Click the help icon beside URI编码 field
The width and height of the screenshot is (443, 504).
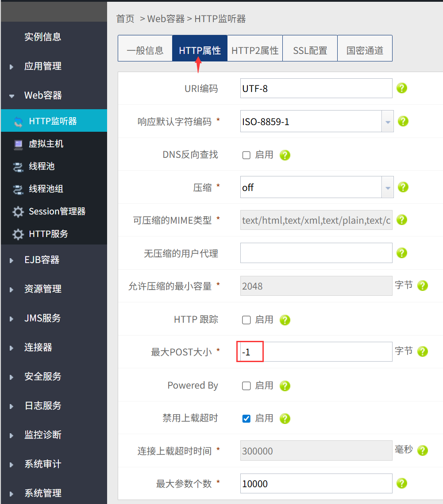(401, 88)
